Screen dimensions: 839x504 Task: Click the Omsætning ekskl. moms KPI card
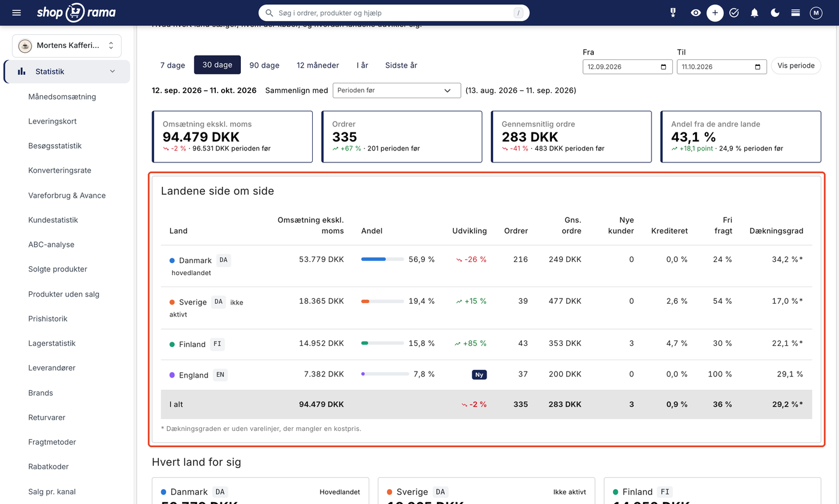coord(233,137)
